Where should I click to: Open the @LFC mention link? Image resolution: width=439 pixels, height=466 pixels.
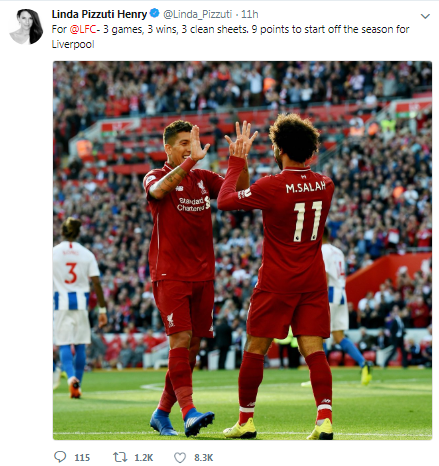click(x=83, y=29)
